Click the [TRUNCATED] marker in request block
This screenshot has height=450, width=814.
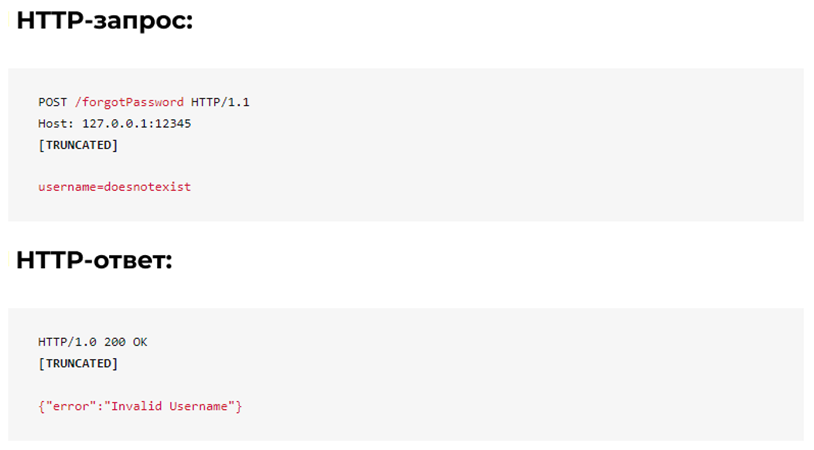click(78, 145)
